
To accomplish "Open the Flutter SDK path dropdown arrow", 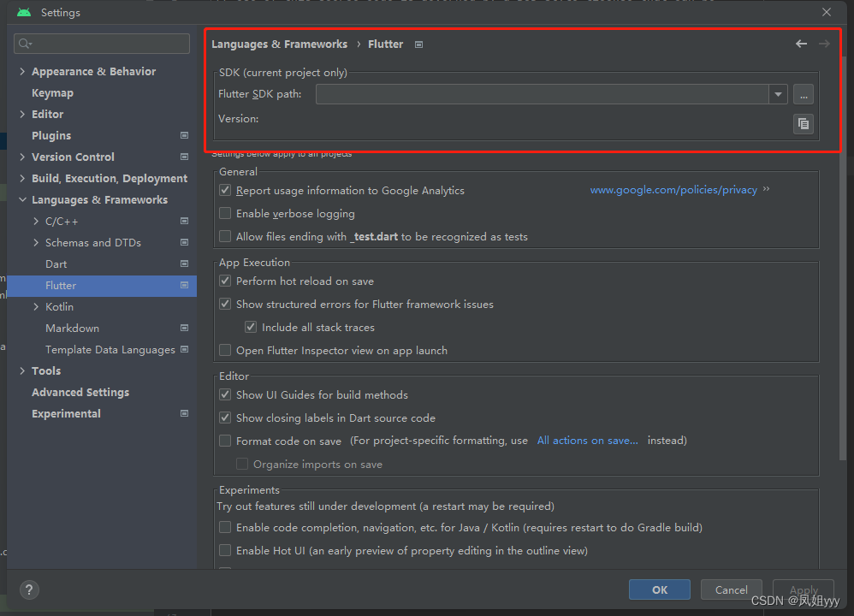I will (779, 94).
